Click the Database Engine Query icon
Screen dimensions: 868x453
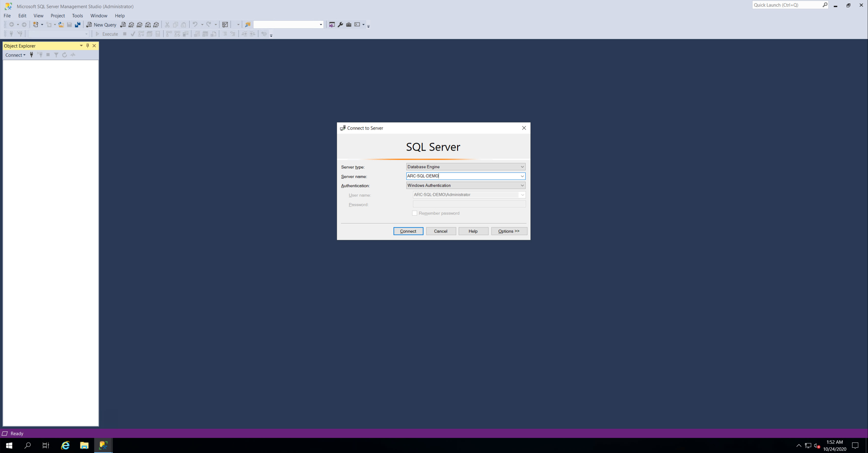click(123, 25)
